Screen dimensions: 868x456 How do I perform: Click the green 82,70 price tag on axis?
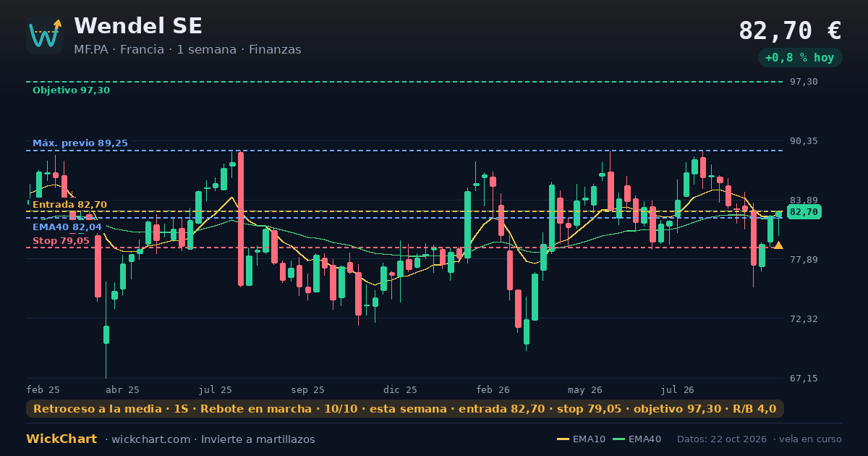point(804,212)
